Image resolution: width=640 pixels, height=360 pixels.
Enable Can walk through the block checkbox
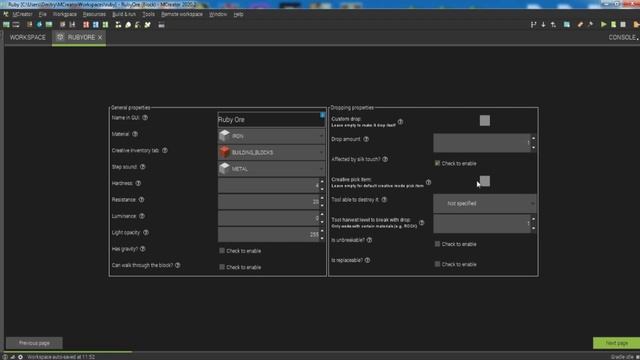pos(222,267)
